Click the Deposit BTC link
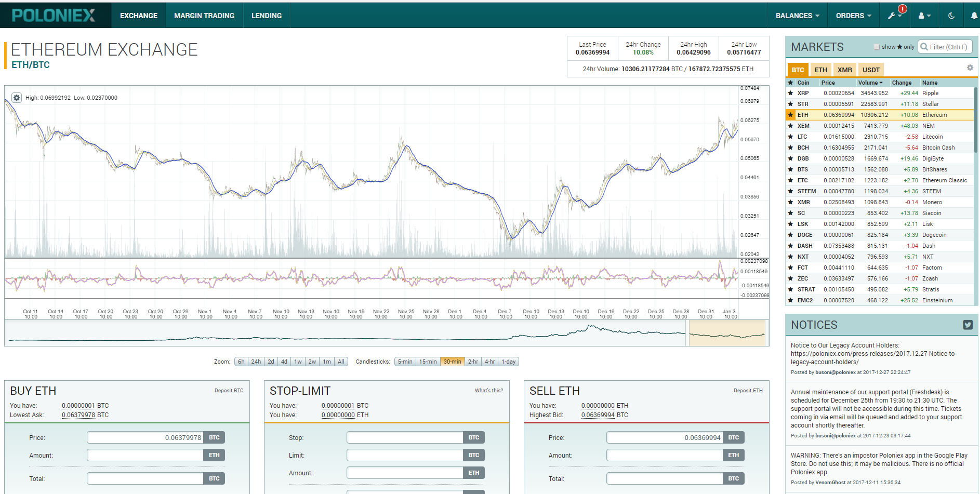The width and height of the screenshot is (980, 494). (x=229, y=391)
